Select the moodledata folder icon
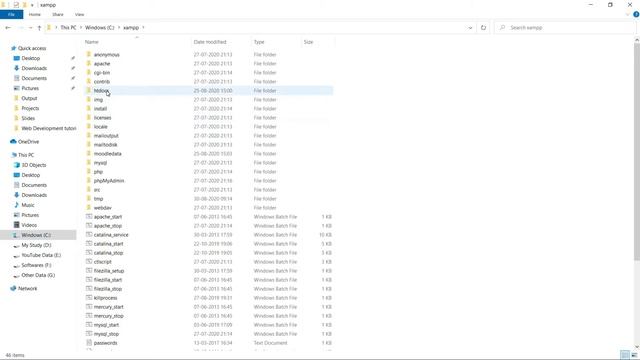 click(x=89, y=153)
